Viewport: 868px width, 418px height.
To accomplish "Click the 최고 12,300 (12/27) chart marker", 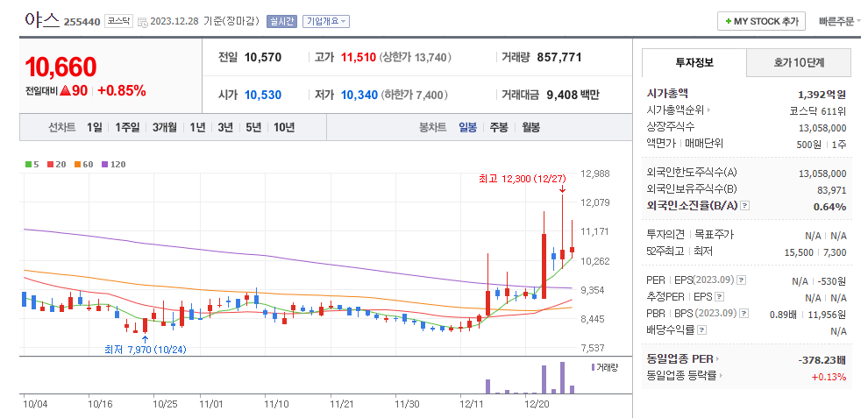I will (x=523, y=179).
